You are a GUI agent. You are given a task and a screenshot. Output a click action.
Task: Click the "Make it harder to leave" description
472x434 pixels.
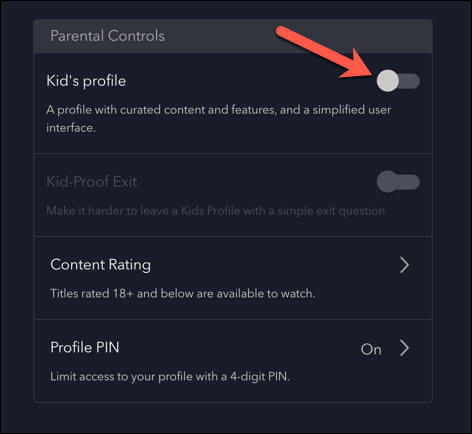(x=217, y=211)
